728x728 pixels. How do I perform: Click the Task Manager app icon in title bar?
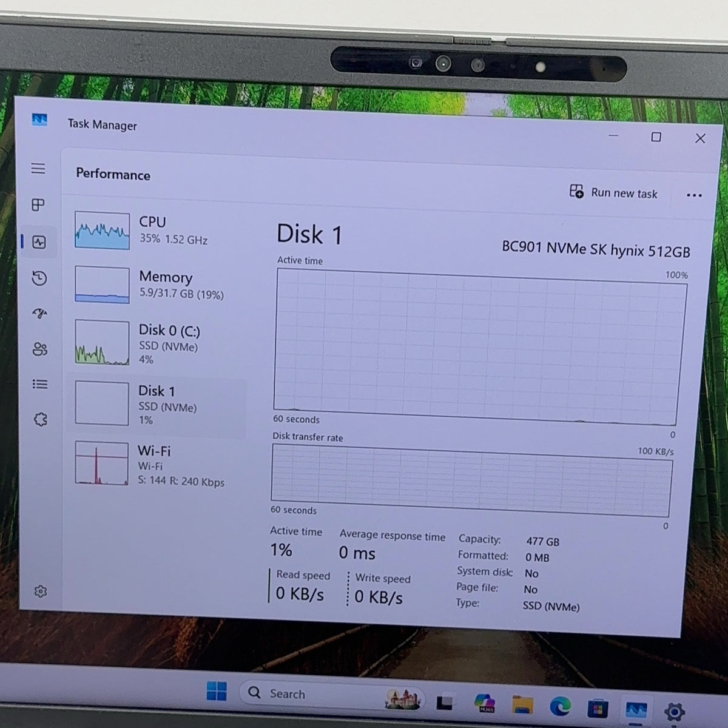coord(39,120)
